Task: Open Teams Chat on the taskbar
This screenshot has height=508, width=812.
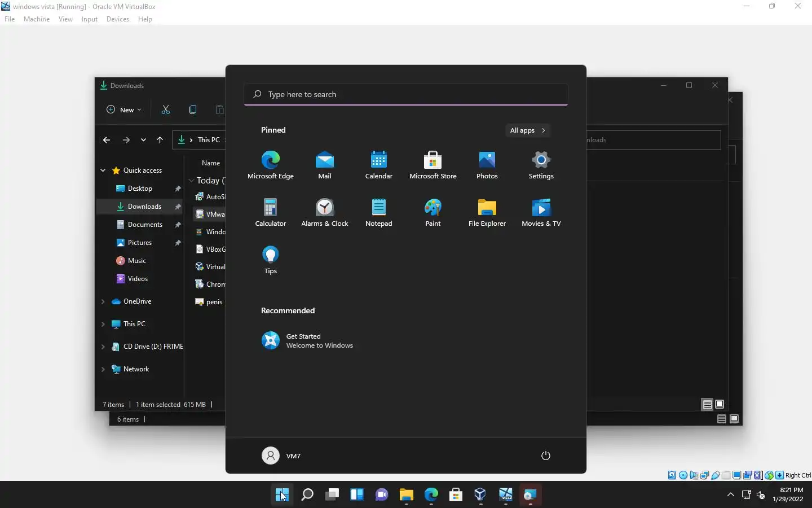Action: click(x=382, y=495)
